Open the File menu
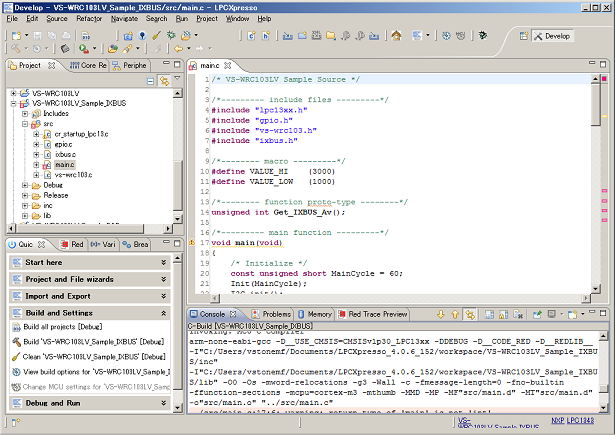The image size is (615, 435). (12, 19)
